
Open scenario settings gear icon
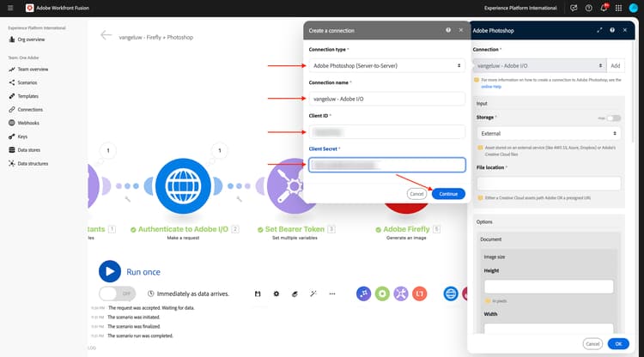(276, 293)
